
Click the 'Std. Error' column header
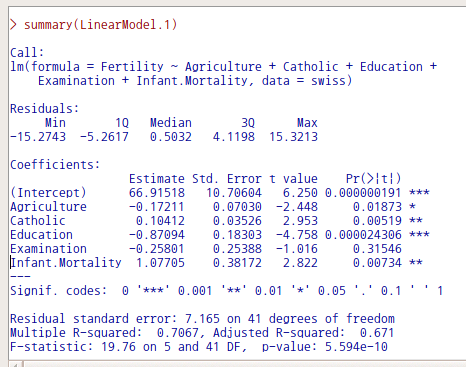point(227,179)
